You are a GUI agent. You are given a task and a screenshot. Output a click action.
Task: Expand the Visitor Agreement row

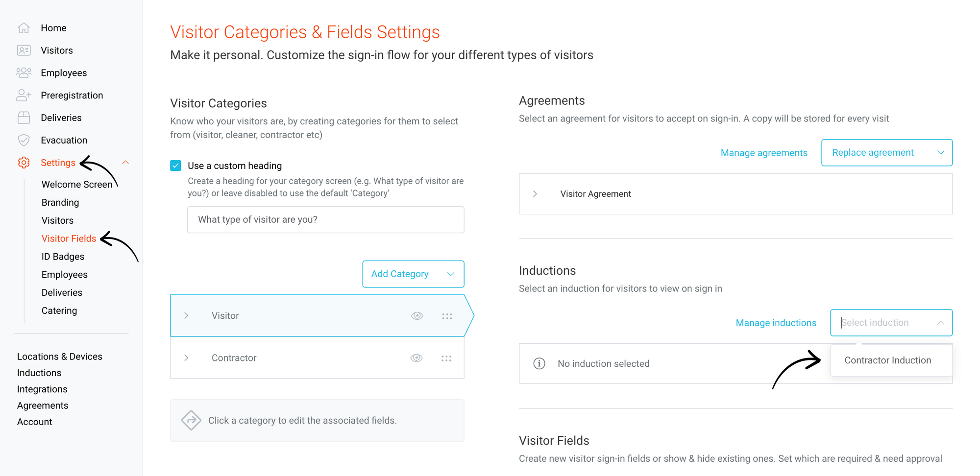535,194
